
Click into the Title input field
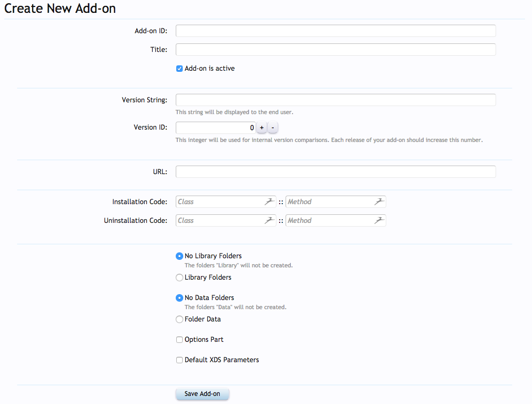click(335, 49)
